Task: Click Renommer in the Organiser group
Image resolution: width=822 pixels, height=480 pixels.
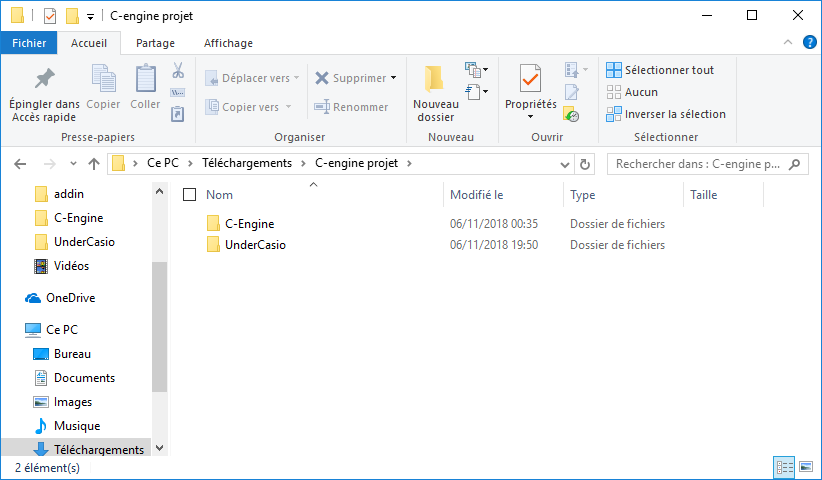Action: [351, 107]
